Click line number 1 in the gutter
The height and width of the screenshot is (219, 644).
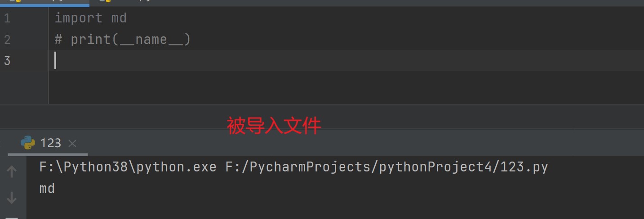(x=7, y=18)
